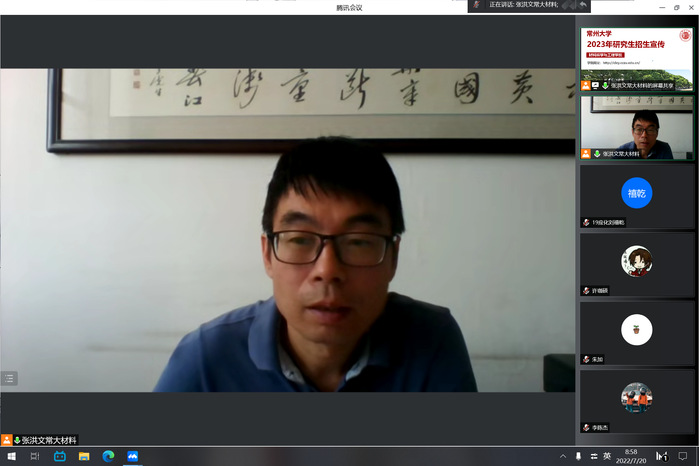The image size is (699, 466).
Task: Click the reply arrow in speaking bar
Action: pos(583,5)
